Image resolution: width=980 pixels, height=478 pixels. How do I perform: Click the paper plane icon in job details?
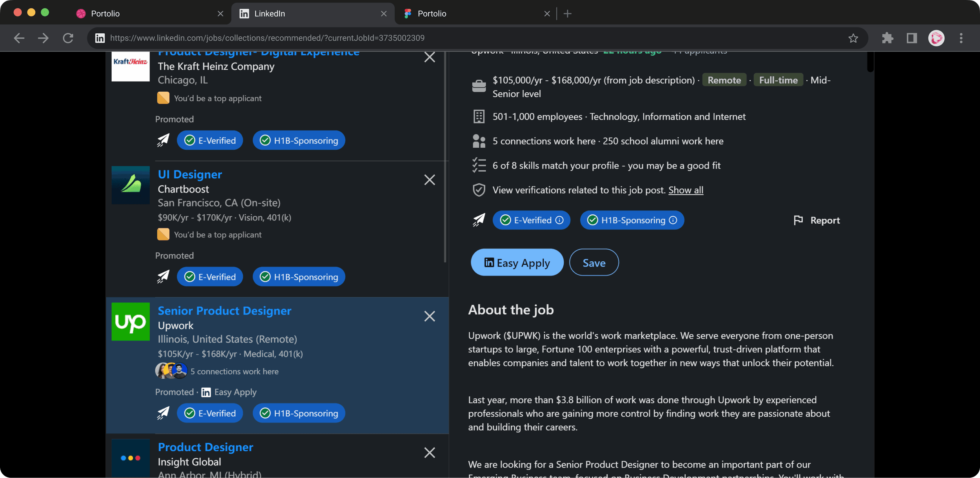pyautogui.click(x=479, y=220)
